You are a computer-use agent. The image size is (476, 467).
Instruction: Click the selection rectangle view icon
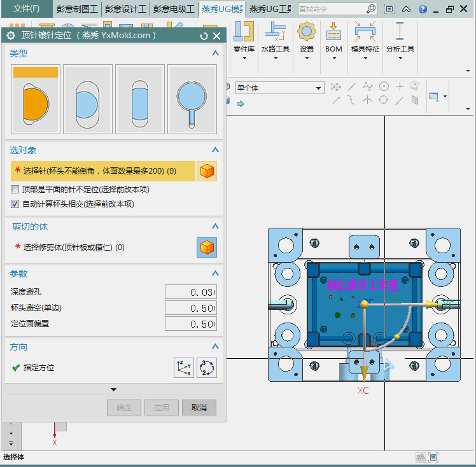433,97
